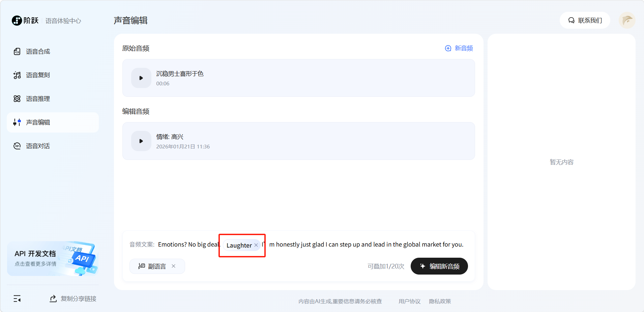
Task: Click the 联系我们 contact button
Action: tap(585, 21)
